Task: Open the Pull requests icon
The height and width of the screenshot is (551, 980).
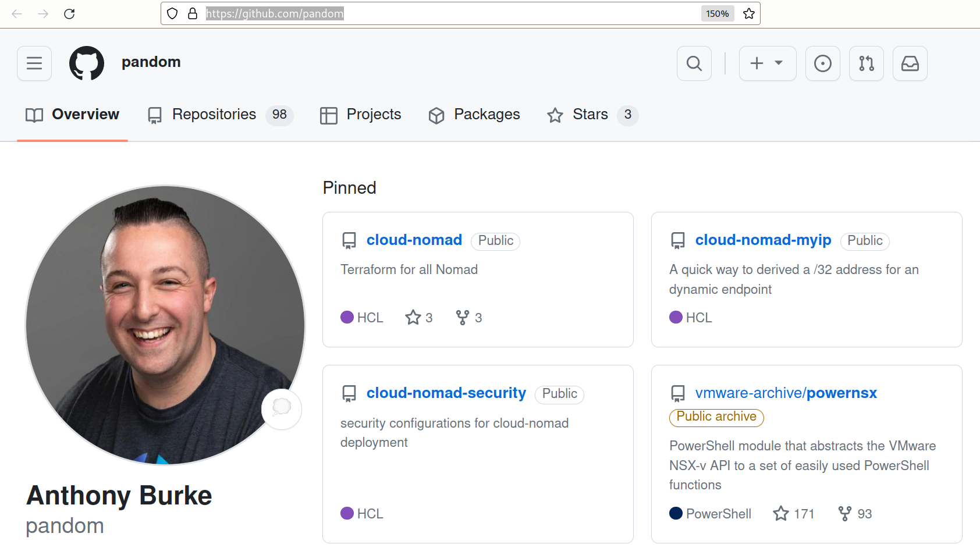Action: 867,63
